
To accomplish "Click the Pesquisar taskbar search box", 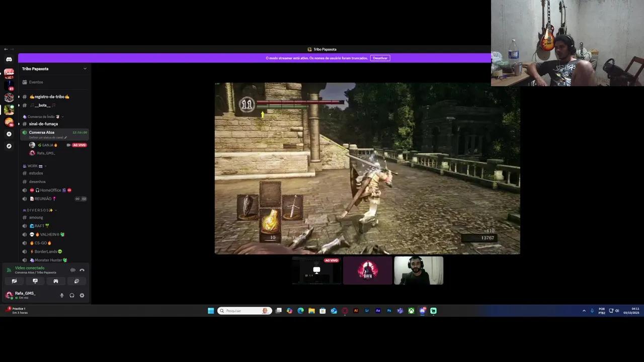I will click(x=245, y=311).
